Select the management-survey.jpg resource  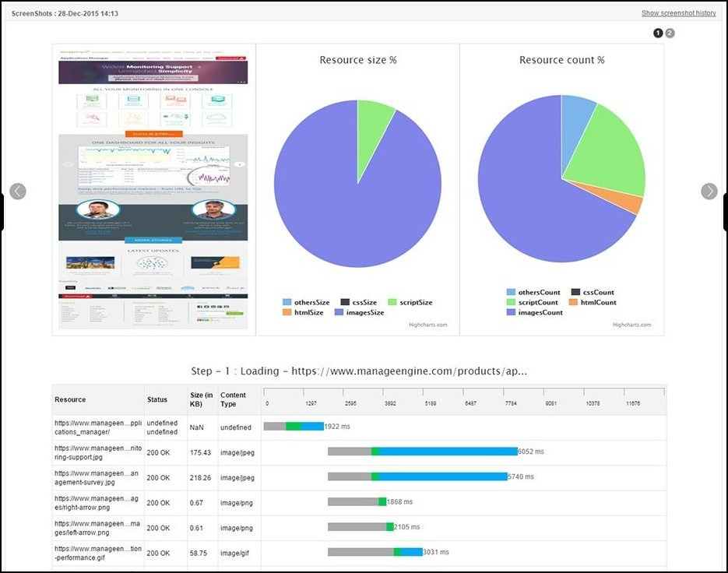coord(96,477)
